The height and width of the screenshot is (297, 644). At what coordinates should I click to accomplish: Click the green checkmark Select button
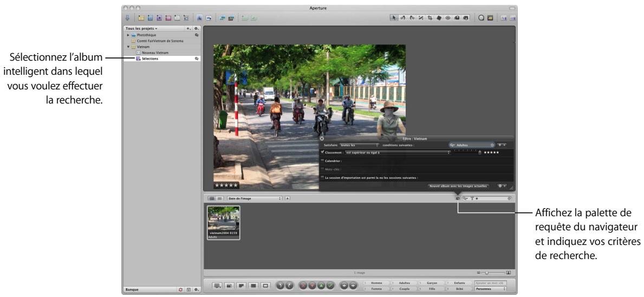[330, 285]
